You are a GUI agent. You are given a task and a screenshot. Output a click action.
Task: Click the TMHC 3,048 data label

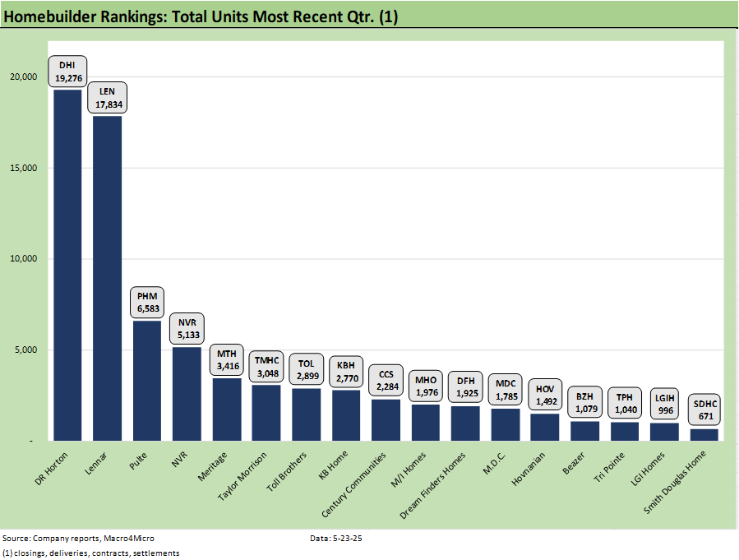(267, 366)
